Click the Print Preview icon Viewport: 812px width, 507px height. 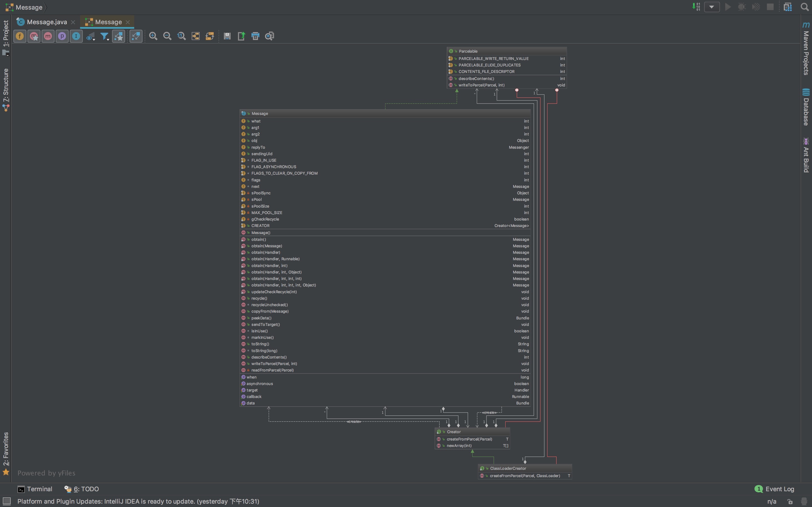270,36
